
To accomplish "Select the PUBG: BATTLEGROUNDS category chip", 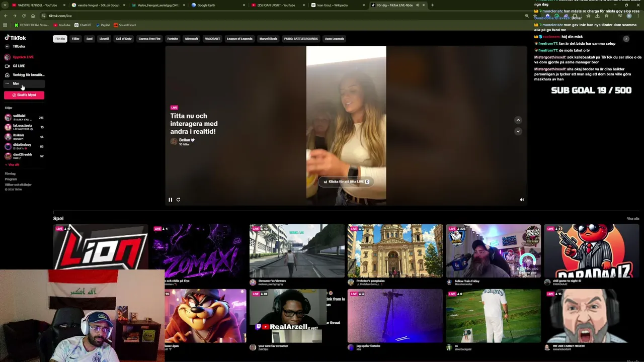I will point(301,39).
